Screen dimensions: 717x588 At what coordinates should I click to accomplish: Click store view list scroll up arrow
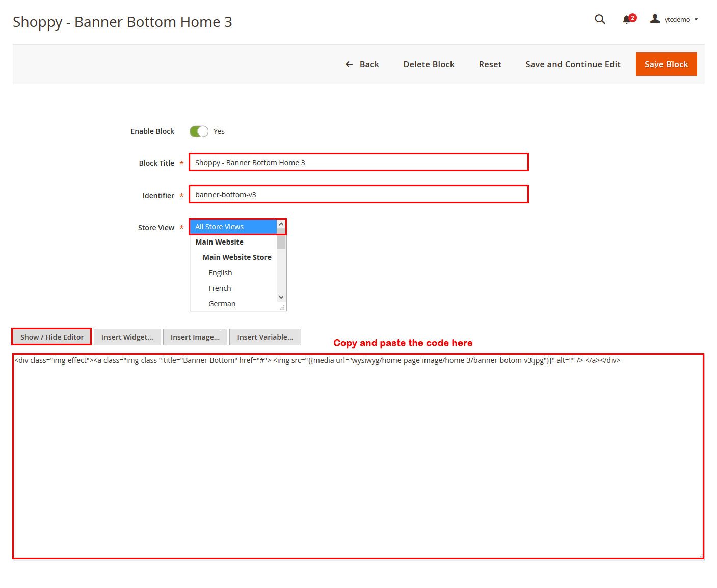pyautogui.click(x=281, y=224)
